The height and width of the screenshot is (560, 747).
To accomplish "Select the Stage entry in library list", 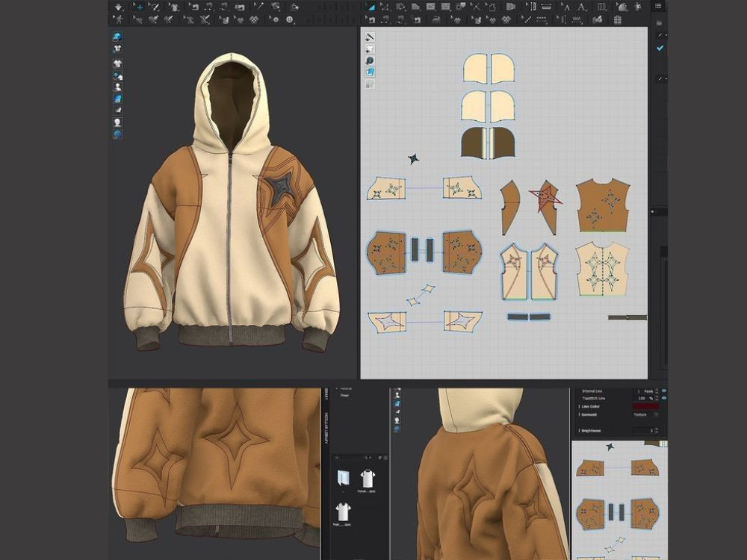I will pyautogui.click(x=344, y=395).
